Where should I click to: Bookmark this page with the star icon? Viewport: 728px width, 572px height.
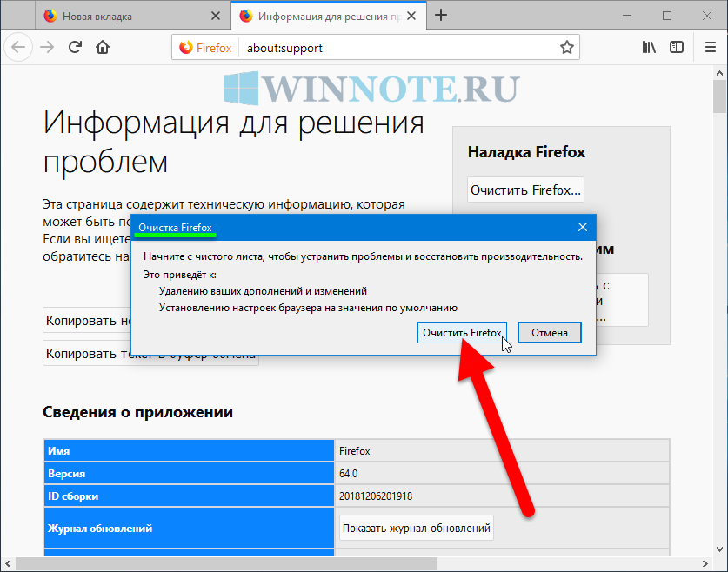pyautogui.click(x=566, y=47)
